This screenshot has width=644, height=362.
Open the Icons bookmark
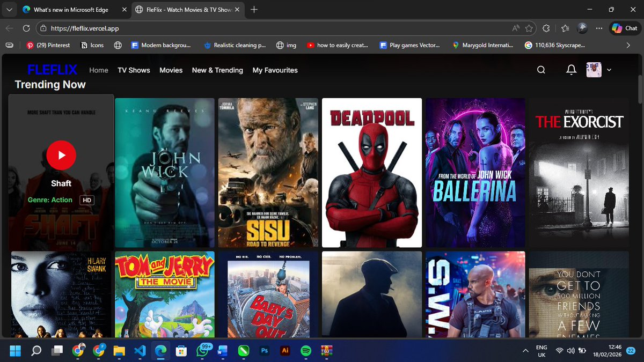click(92, 46)
